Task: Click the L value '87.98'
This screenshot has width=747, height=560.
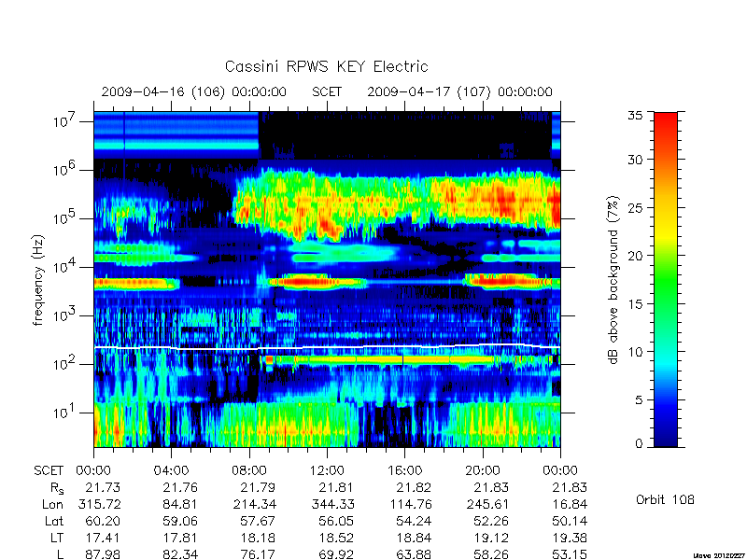Action: click(x=103, y=554)
